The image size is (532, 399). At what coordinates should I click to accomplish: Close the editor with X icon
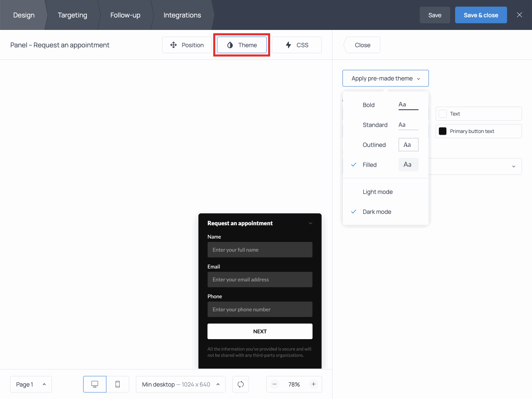point(519,15)
